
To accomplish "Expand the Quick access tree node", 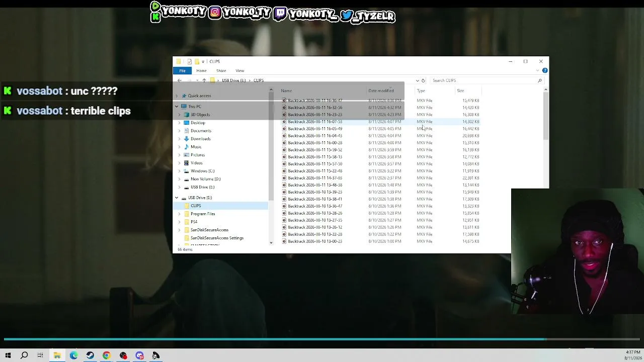I will [x=177, y=96].
